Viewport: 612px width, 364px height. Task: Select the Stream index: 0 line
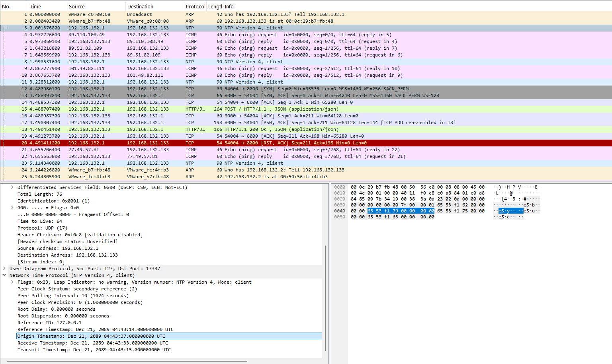coord(41,262)
